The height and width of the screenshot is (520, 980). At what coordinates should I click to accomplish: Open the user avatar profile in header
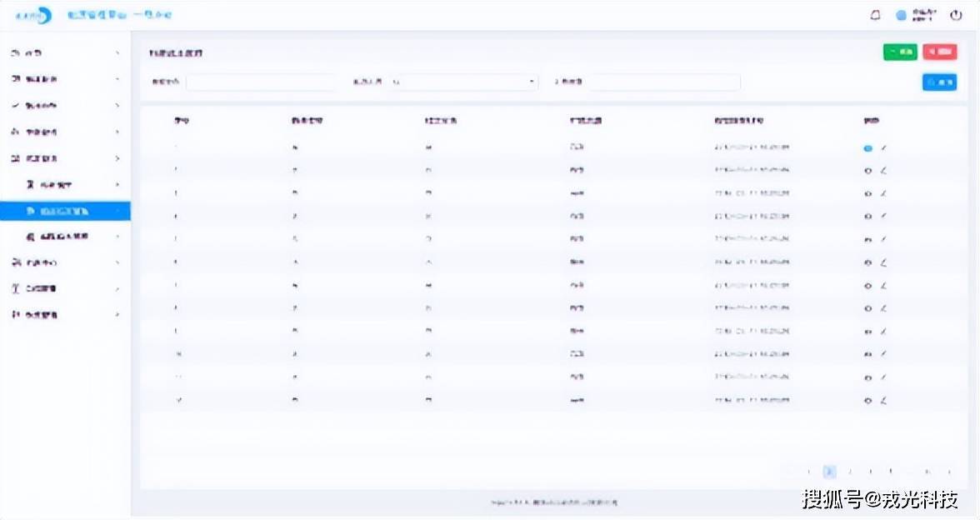901,15
